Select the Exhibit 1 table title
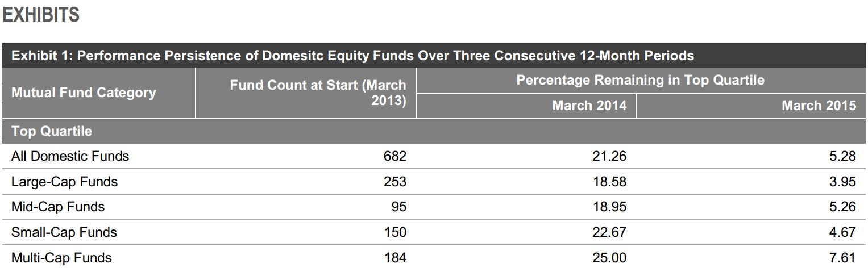868x268 pixels. (x=352, y=56)
